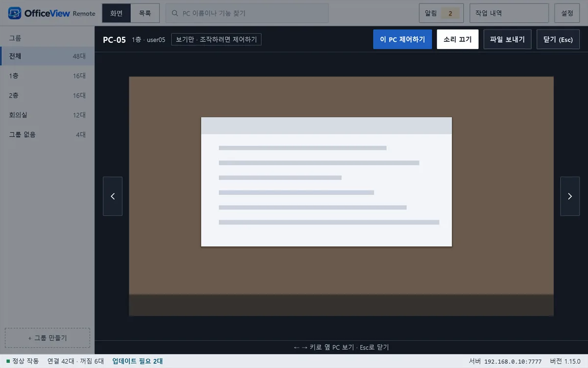Click server address 192.168.0.10:7777
Viewport: 588px width, 368px height.
click(x=513, y=361)
